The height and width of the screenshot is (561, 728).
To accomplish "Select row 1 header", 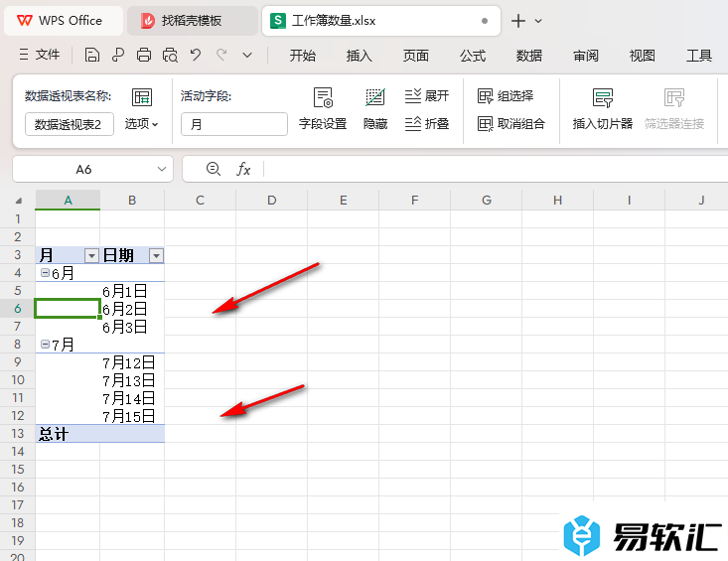I will pyautogui.click(x=18, y=218).
